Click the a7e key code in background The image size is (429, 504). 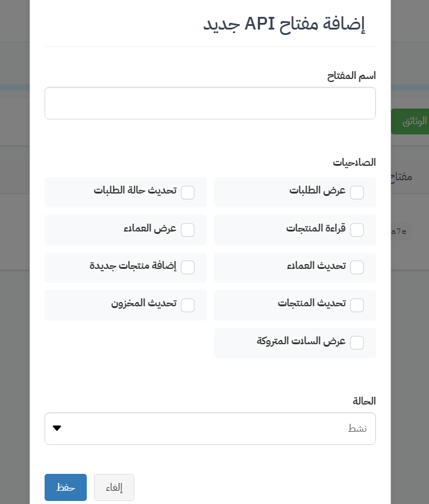[x=399, y=232]
